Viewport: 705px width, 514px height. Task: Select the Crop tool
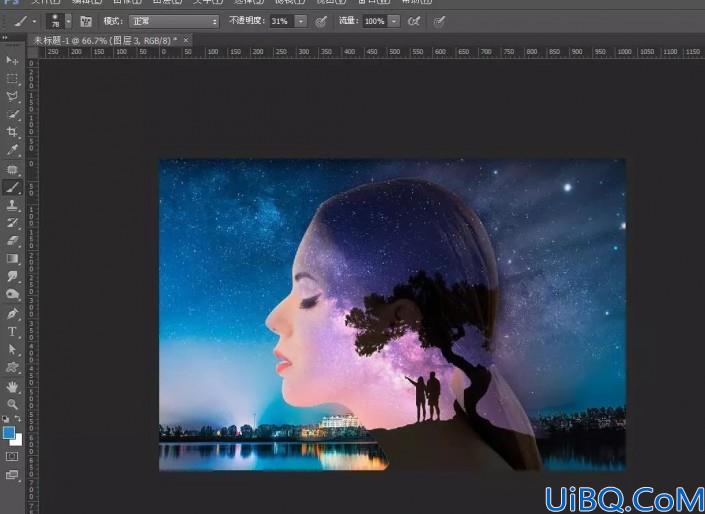(12, 132)
